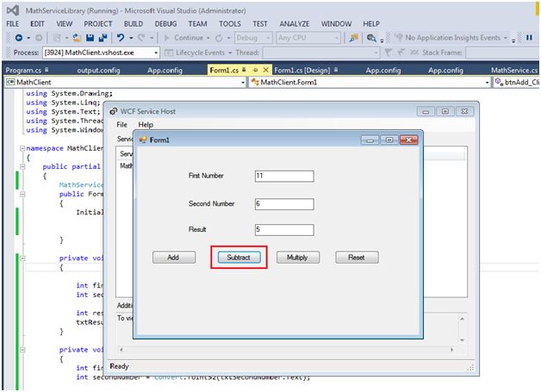
Task: Open the DEBUG menu
Action: [165, 24]
